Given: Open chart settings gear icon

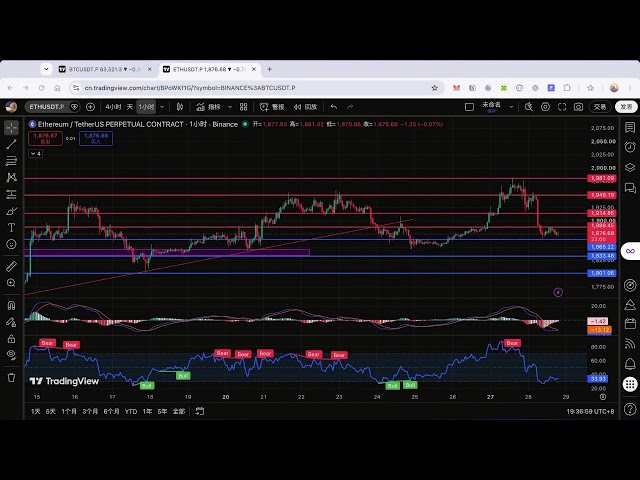Looking at the screenshot, I should click(x=545, y=107).
